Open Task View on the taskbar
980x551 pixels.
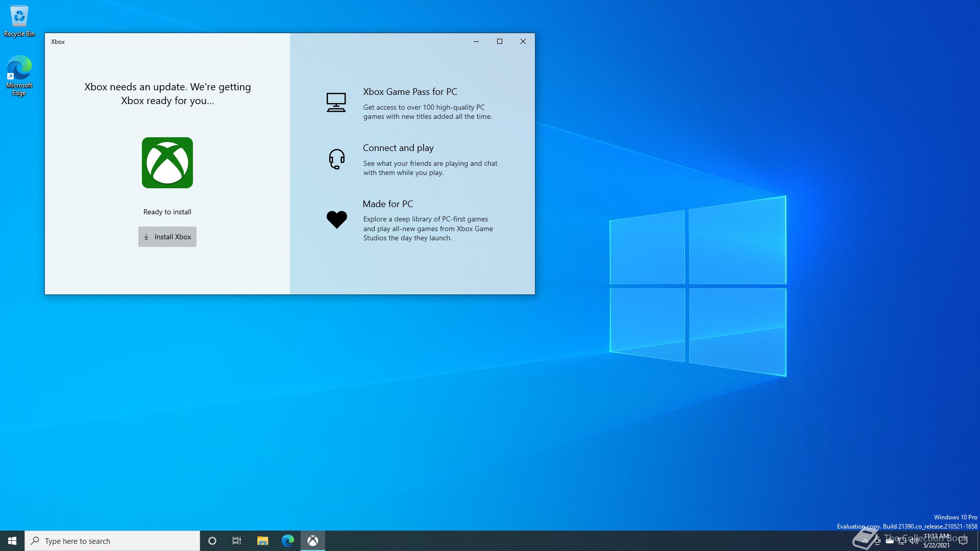(237, 541)
